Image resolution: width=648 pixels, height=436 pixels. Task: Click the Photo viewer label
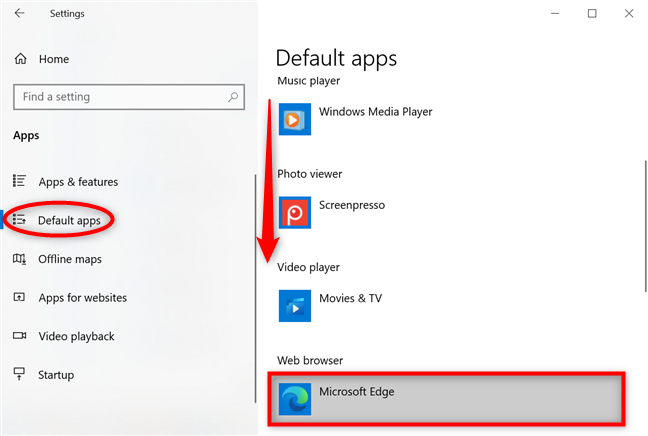click(310, 174)
